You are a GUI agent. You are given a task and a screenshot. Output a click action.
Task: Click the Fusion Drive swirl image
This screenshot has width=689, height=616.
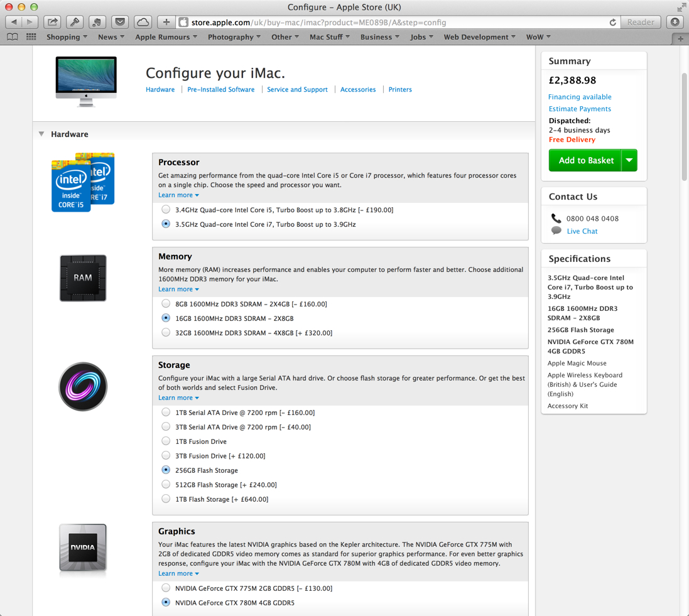[83, 387]
